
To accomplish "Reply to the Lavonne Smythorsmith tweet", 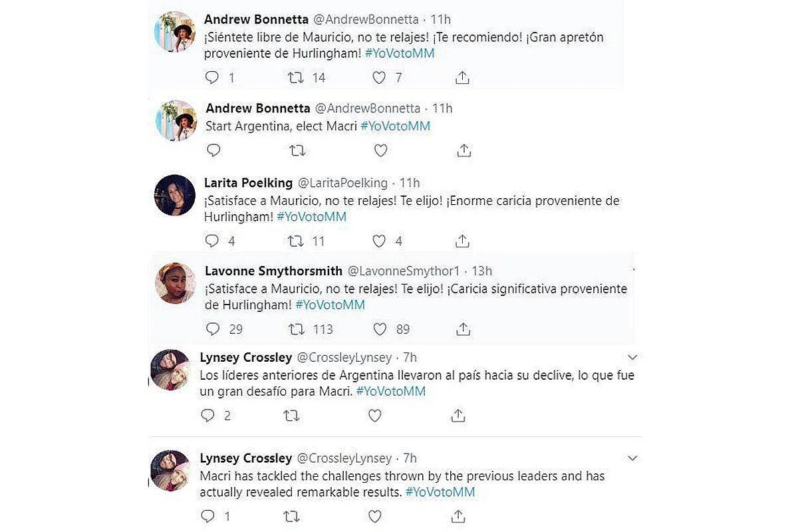I will click(x=213, y=329).
